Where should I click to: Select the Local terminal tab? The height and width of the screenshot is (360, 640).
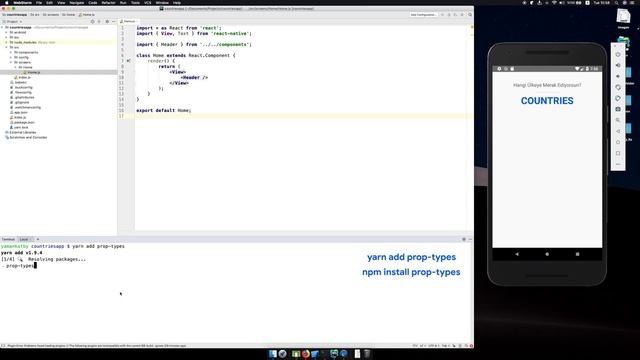click(24, 239)
